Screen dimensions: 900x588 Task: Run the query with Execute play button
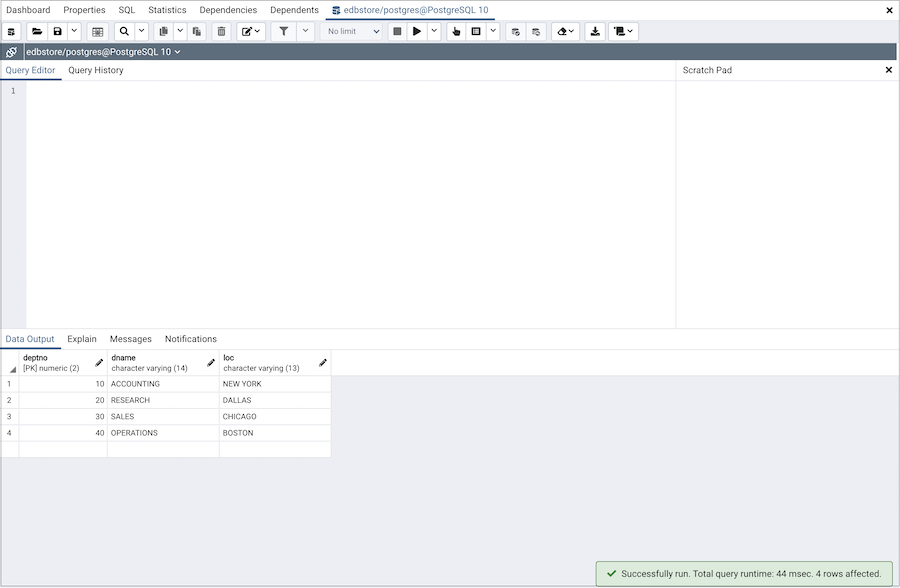417,32
